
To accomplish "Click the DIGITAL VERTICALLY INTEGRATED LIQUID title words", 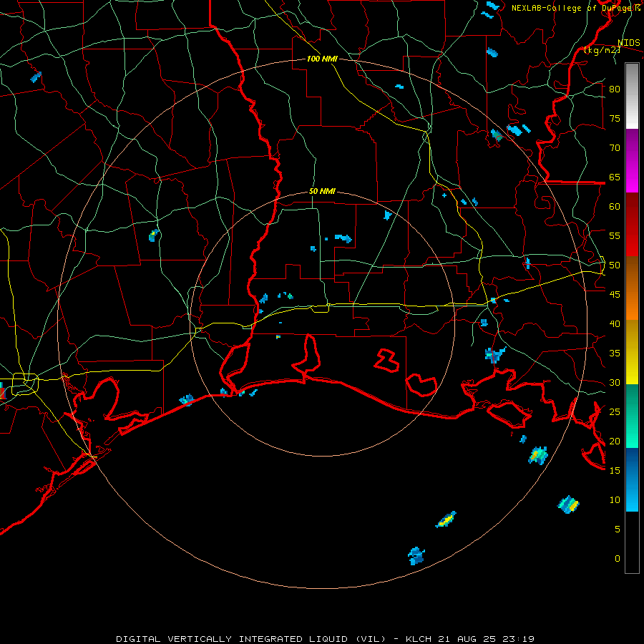I will click(x=233, y=639).
